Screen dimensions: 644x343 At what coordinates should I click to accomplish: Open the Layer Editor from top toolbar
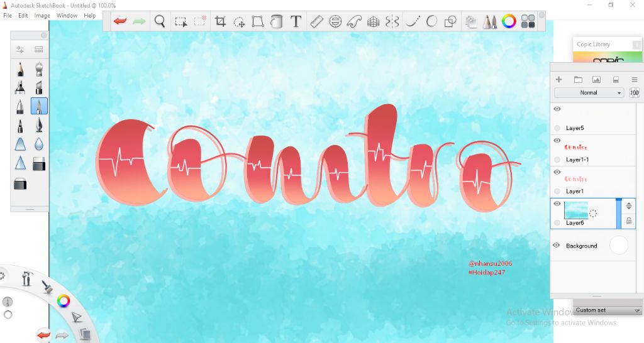click(471, 21)
